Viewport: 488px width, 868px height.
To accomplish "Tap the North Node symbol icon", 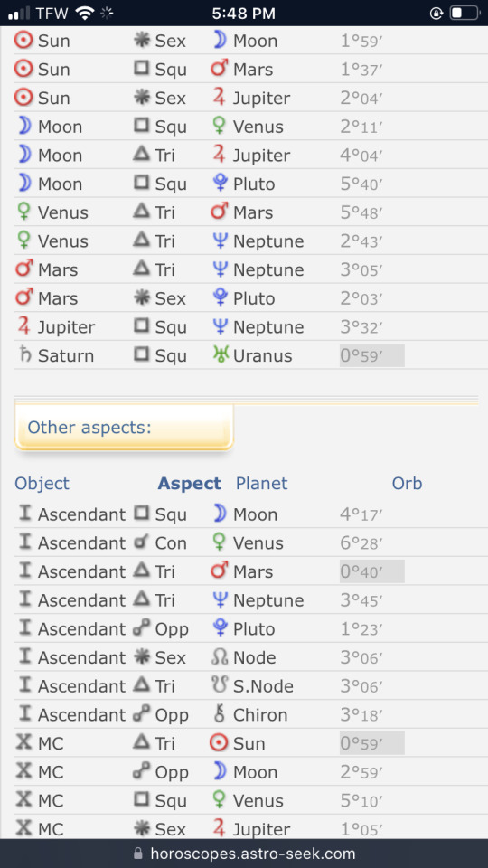I will pyautogui.click(x=220, y=657).
